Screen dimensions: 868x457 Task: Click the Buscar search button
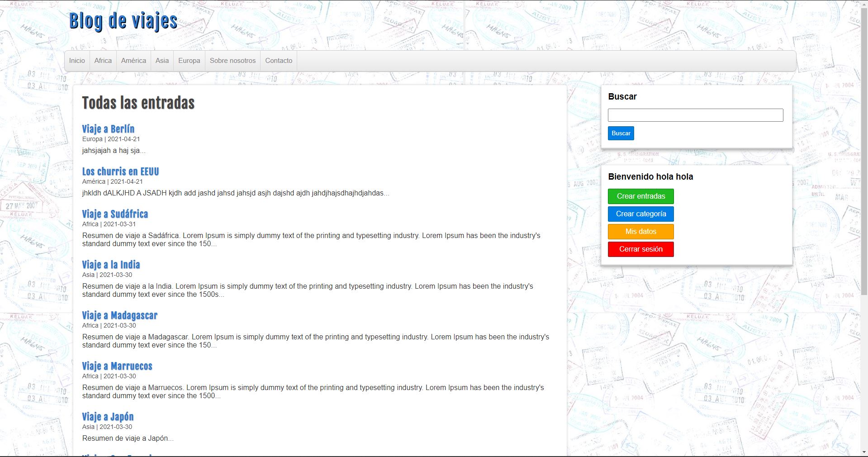621,133
